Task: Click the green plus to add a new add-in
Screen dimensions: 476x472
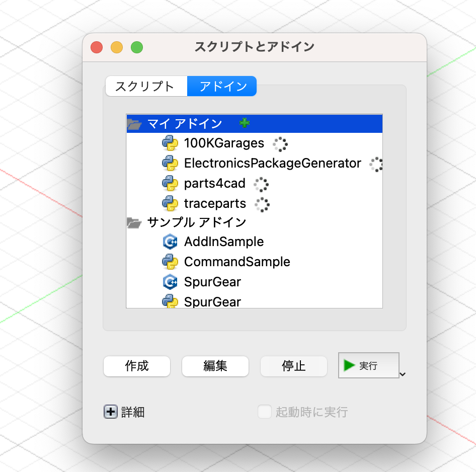Action: tap(245, 122)
